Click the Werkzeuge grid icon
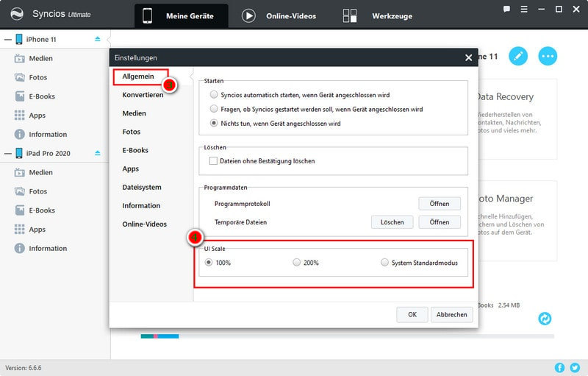Screen dimensions: 588x376 click(x=350, y=15)
